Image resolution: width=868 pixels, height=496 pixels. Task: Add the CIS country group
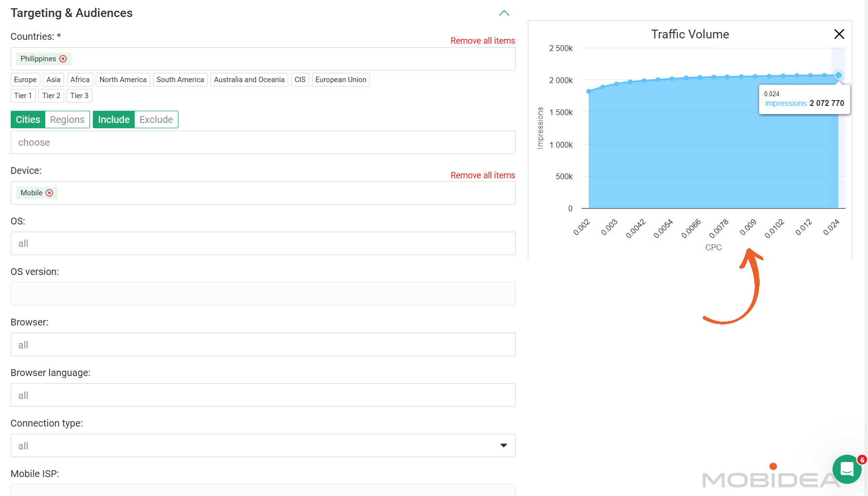[300, 80]
